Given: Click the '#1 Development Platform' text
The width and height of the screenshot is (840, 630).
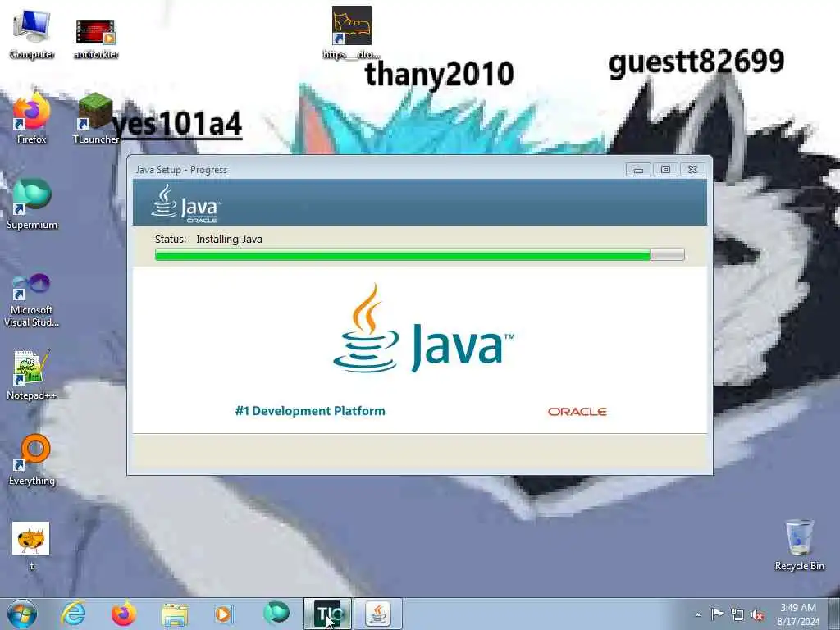Looking at the screenshot, I should click(x=310, y=411).
